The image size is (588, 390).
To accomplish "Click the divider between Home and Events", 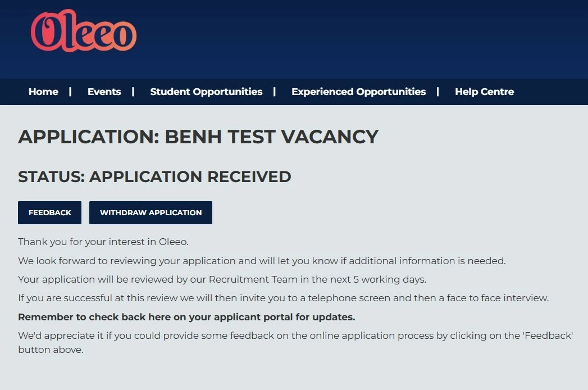I will 70,92.
